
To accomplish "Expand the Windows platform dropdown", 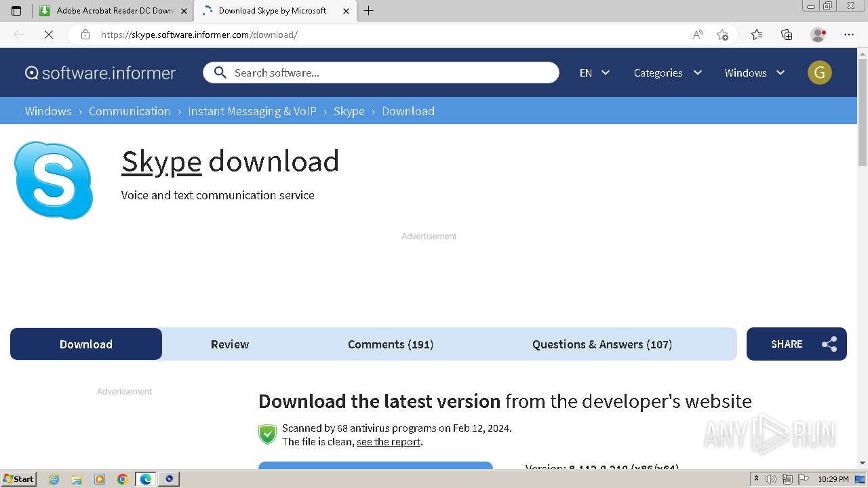I will click(x=755, y=73).
